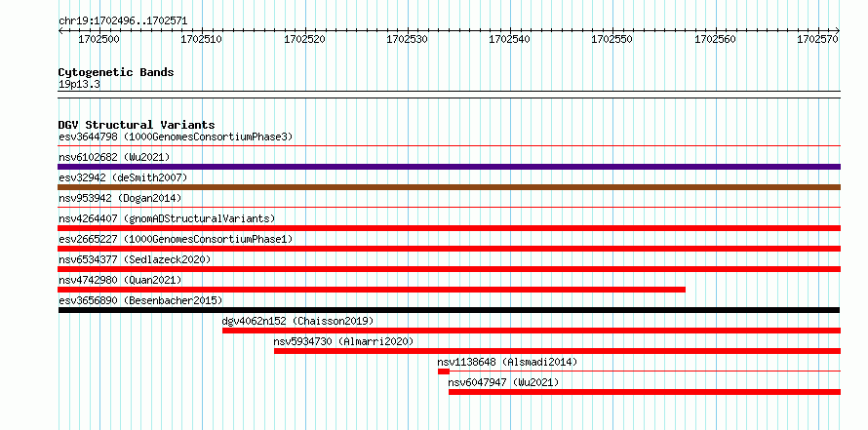This screenshot has width=868, height=430.
Task: Click the red nsv5934730 variant bar
Action: pyautogui.click(x=557, y=351)
